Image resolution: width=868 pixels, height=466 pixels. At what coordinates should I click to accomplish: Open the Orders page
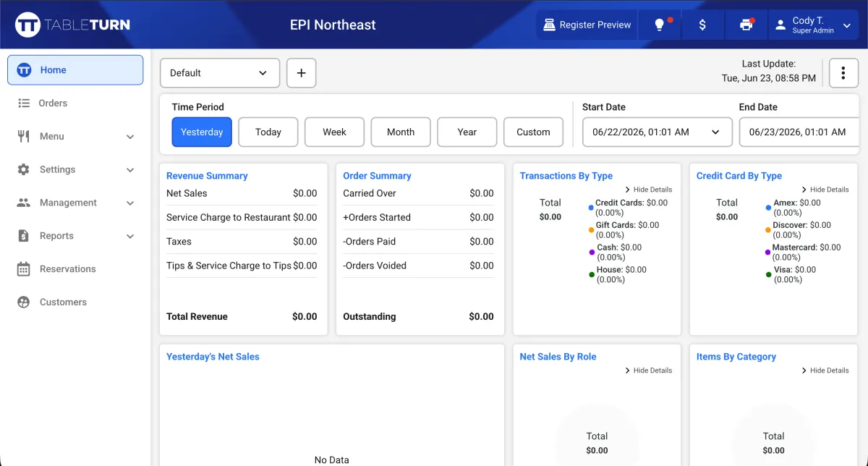pos(75,103)
